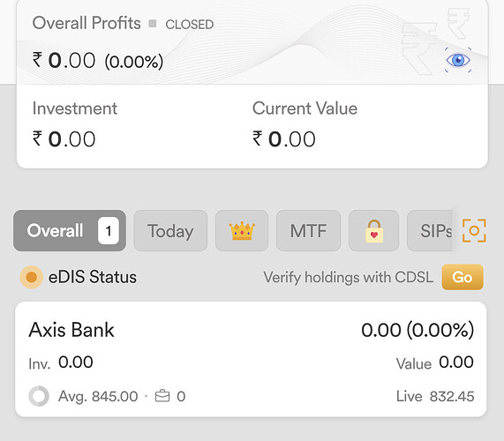The width and height of the screenshot is (504, 441).
Task: Switch to the Overall holdings tab
Action: pyautogui.click(x=70, y=230)
